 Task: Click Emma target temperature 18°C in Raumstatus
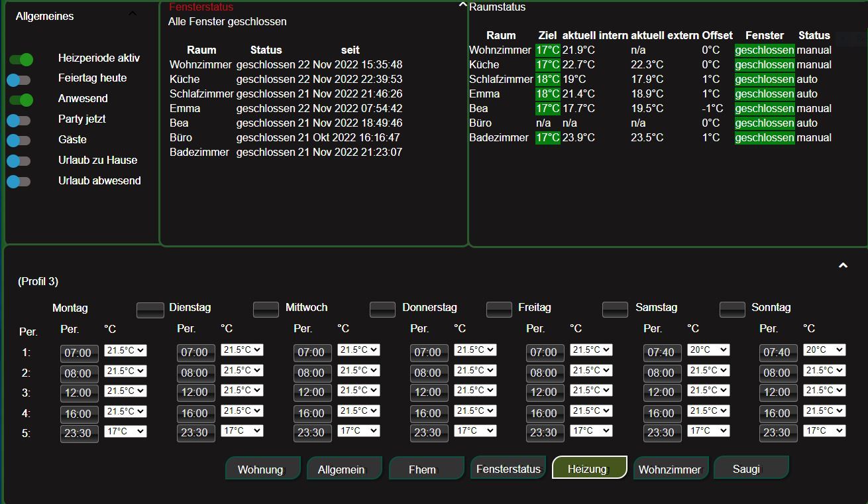548,94
